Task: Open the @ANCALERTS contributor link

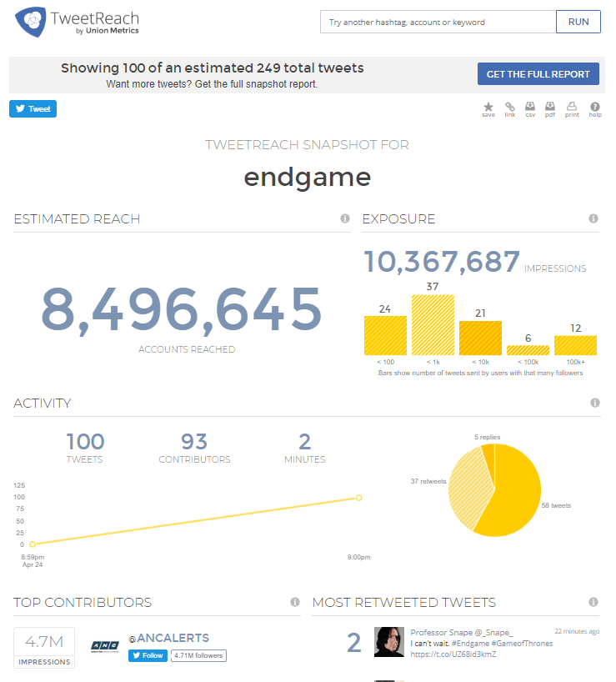Action: pyautogui.click(x=169, y=638)
